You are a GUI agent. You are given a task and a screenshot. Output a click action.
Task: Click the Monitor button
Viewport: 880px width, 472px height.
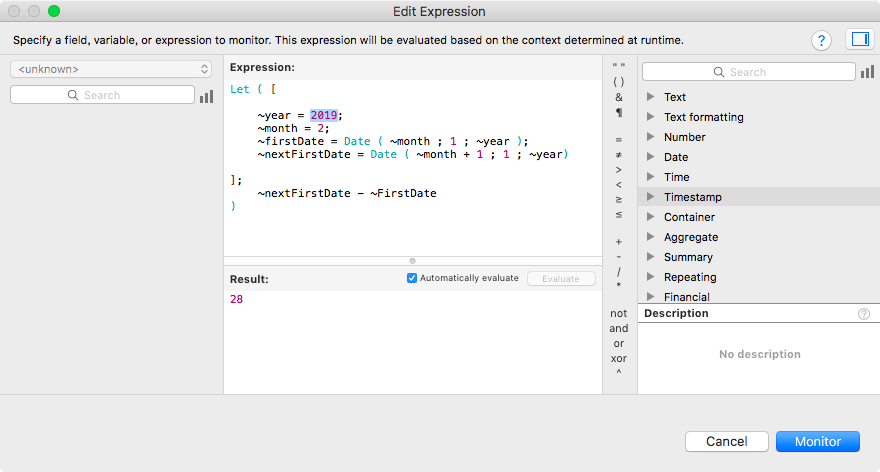point(818,442)
